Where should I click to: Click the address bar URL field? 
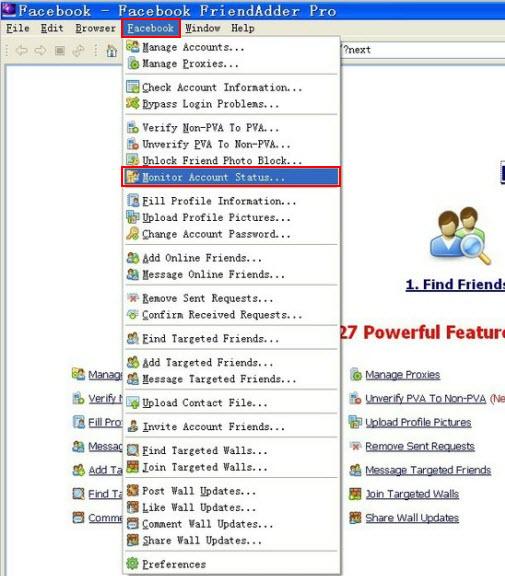point(423,50)
